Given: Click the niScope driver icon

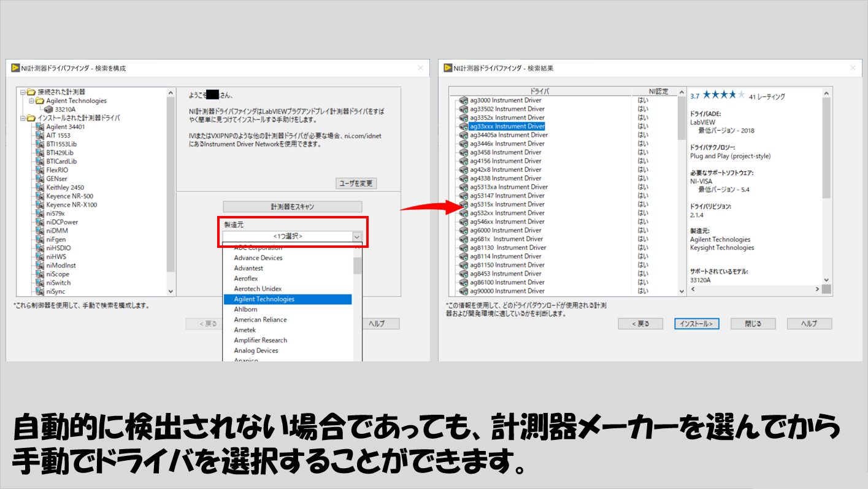Looking at the screenshot, I should coord(40,274).
